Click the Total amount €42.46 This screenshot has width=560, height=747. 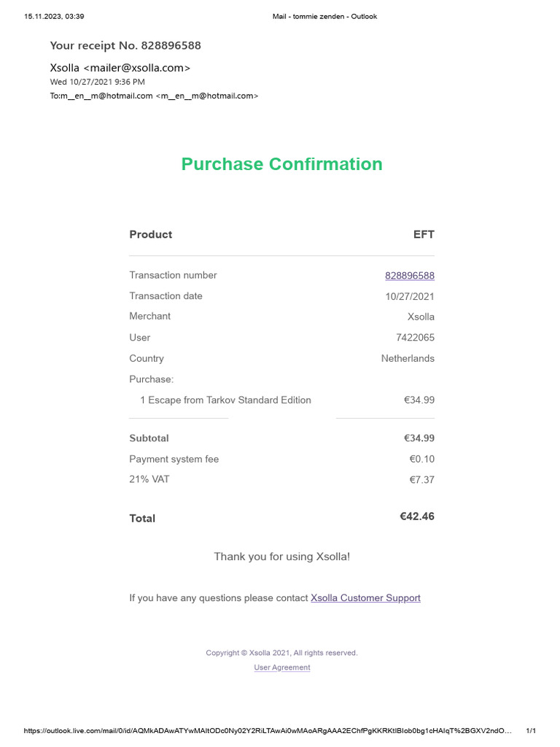tap(416, 516)
